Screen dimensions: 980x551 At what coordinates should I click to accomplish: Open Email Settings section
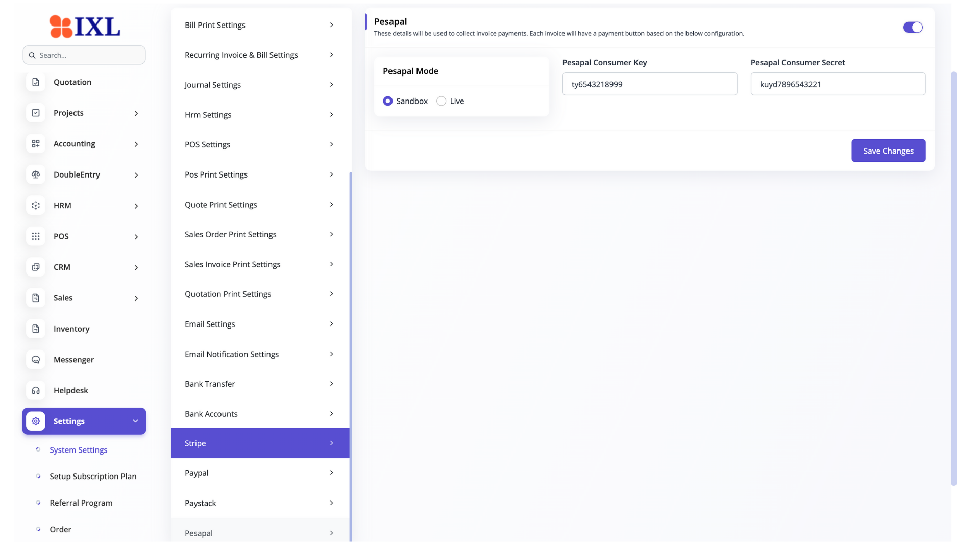(260, 324)
